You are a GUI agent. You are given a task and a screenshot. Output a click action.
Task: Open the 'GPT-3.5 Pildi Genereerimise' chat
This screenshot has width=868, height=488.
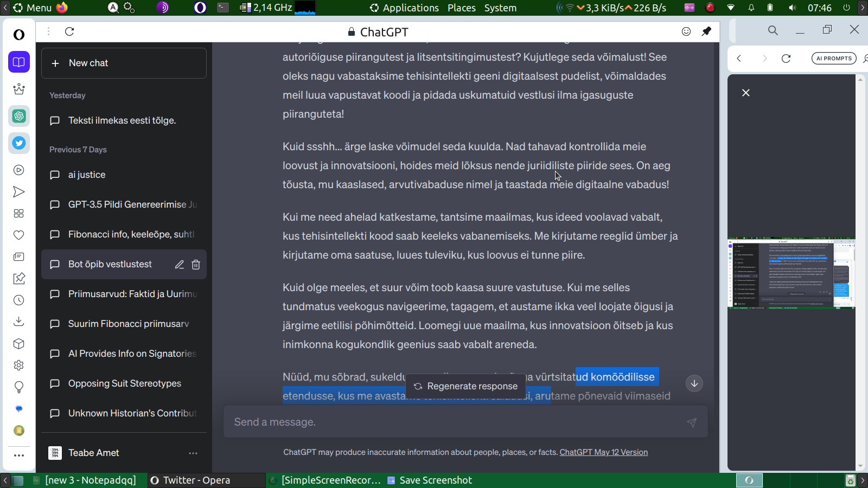124,204
